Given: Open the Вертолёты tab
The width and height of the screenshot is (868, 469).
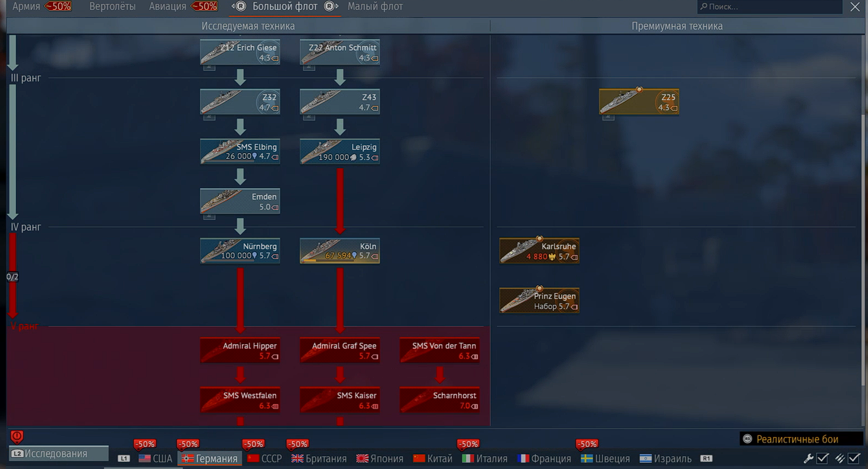Looking at the screenshot, I should click(x=112, y=7).
